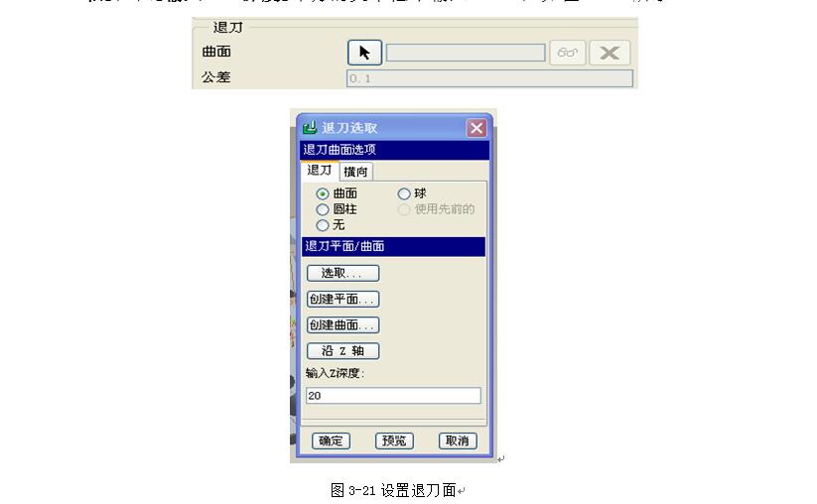Select the disabled 使用先前的 radio option
Screen dimensions: 817x504
[x=404, y=209]
